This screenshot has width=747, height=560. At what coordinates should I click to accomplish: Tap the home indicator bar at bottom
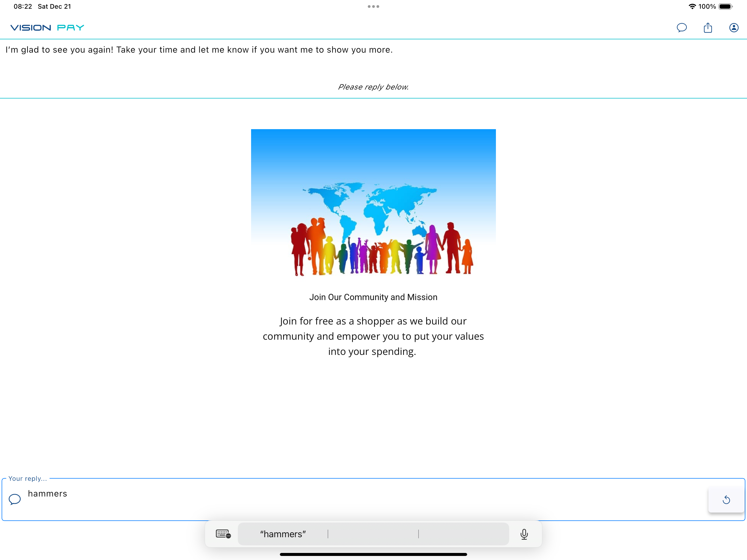click(x=373, y=554)
